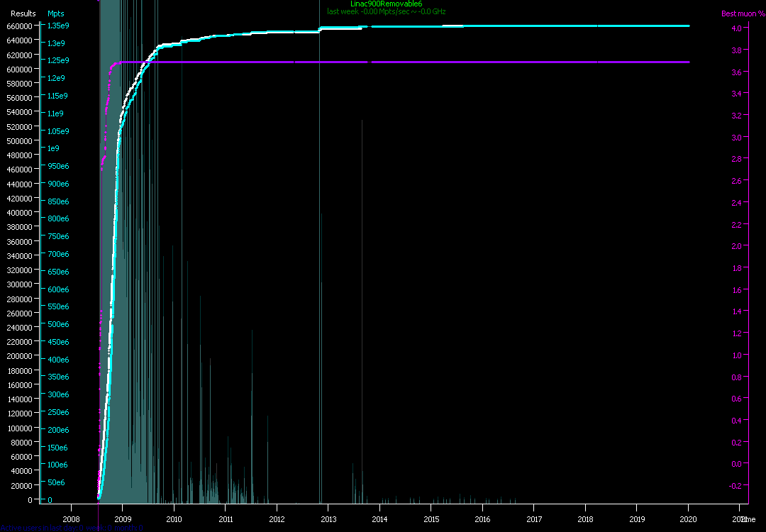This screenshot has height=532, width=766.
Task: Jump to 2013 on the time axis
Action: [x=328, y=519]
